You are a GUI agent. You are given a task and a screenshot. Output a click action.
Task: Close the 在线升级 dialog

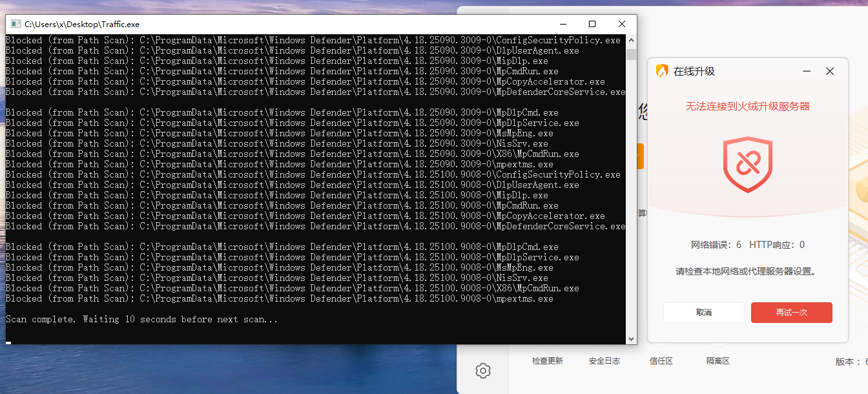click(830, 71)
